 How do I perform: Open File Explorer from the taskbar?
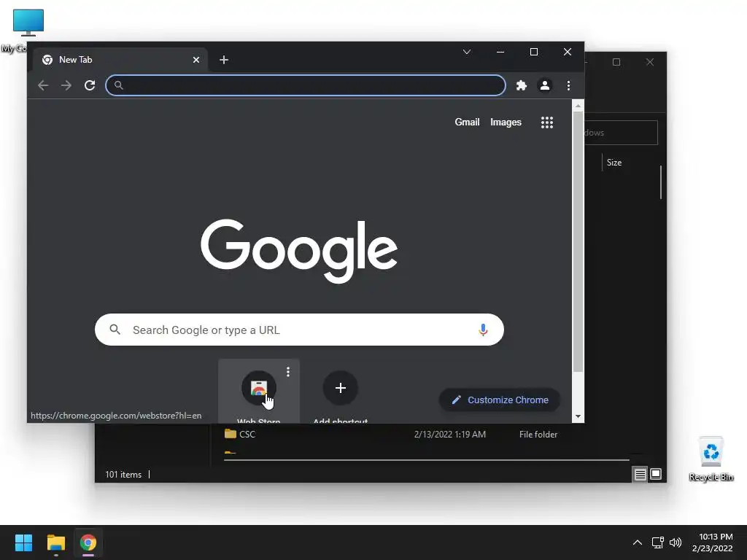[x=56, y=542]
